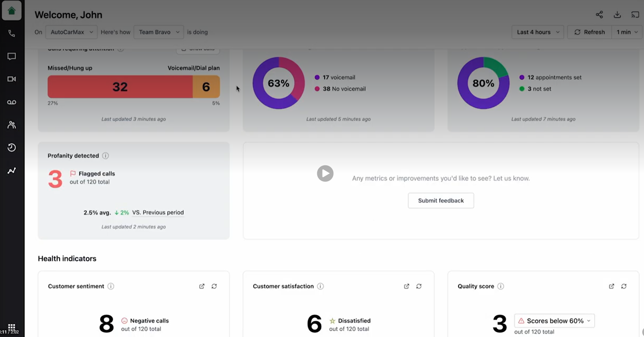Click info icon next to Customer satisfaction
This screenshot has width=644, height=337.
point(320,286)
